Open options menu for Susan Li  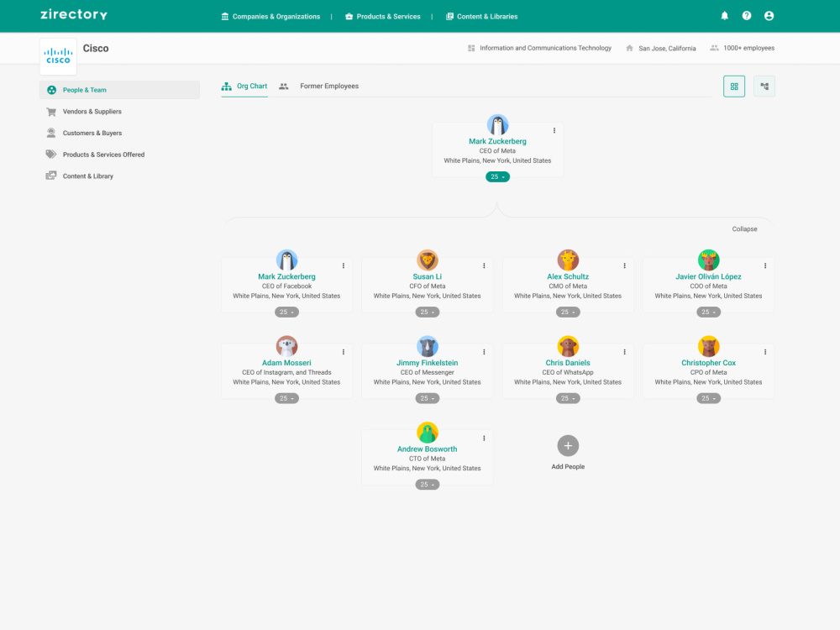tap(485, 265)
